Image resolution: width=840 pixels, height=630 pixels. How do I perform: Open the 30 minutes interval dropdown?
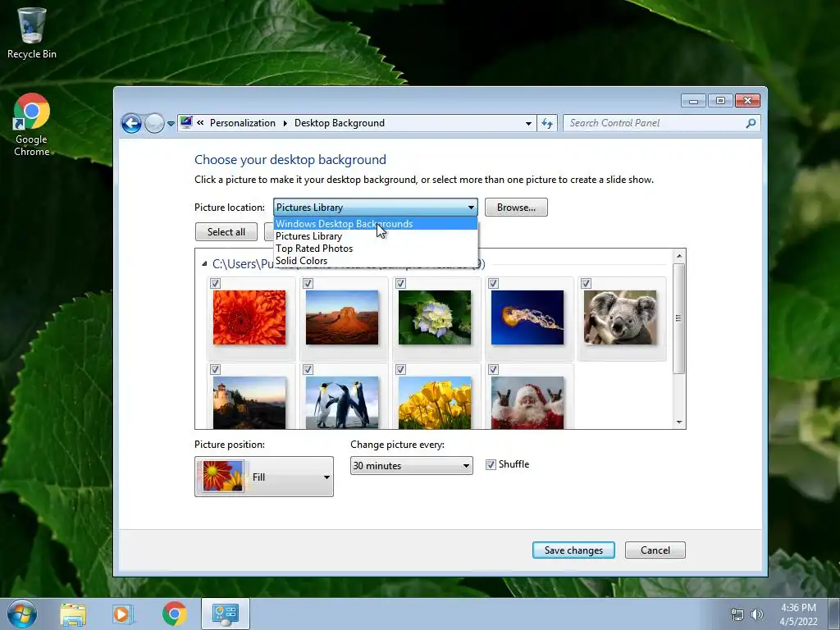(x=412, y=466)
